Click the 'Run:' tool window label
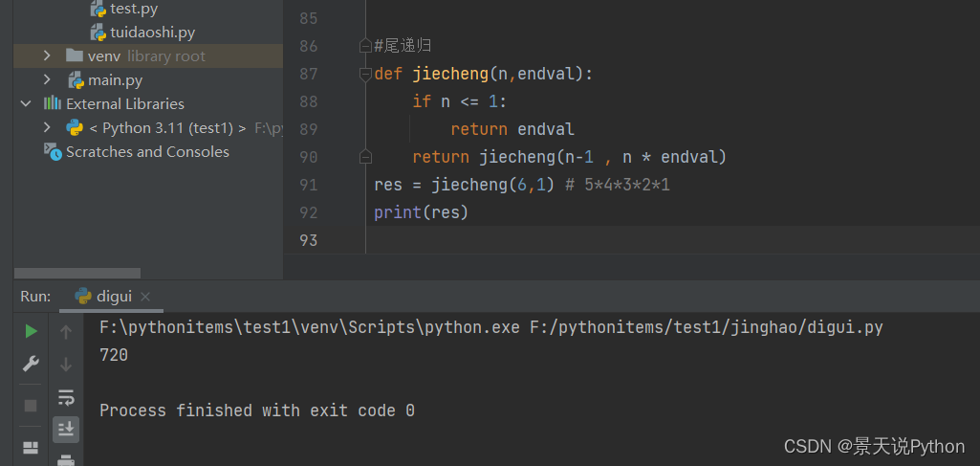This screenshot has width=980, height=466. point(35,297)
